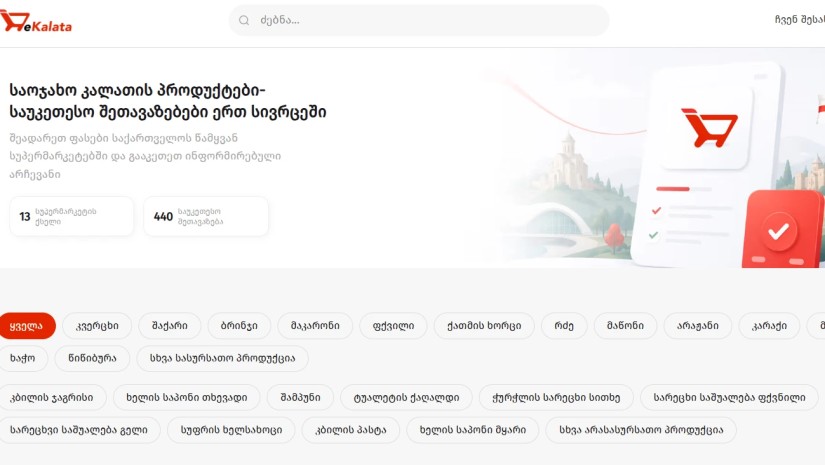Choose the არაჟანი category chip
Image resolution: width=825 pixels, height=465 pixels.
point(698,326)
